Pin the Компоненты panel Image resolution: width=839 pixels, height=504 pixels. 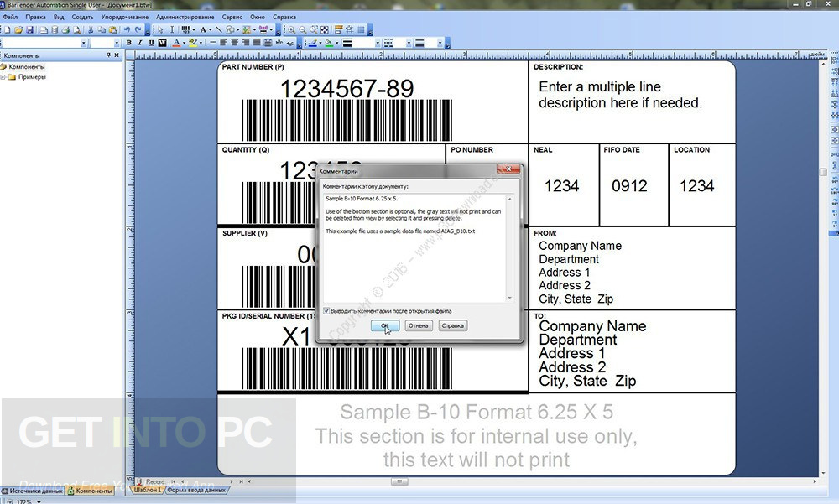(x=108, y=55)
